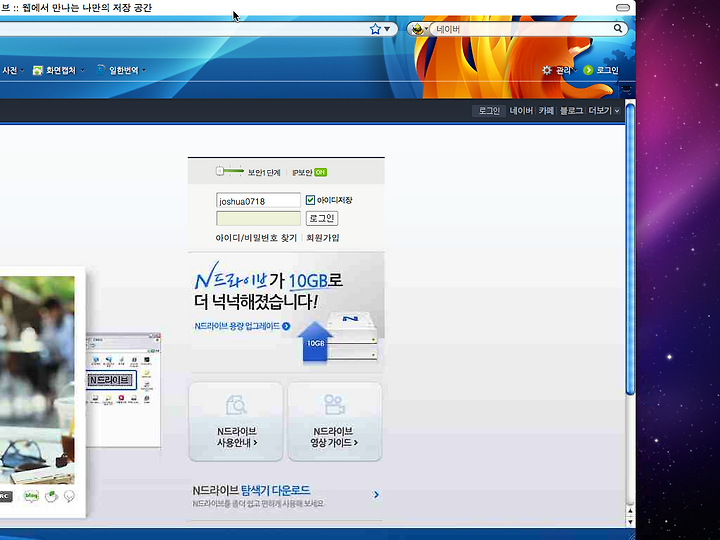Expand the 더보기 menu
The height and width of the screenshot is (540, 720).
(x=604, y=111)
